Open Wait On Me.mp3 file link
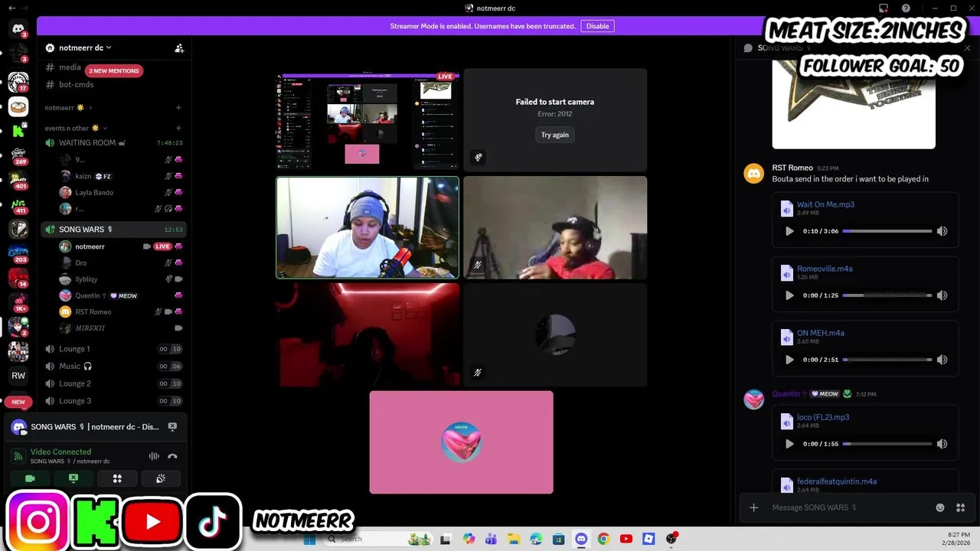Image resolution: width=980 pixels, height=551 pixels. point(825,204)
